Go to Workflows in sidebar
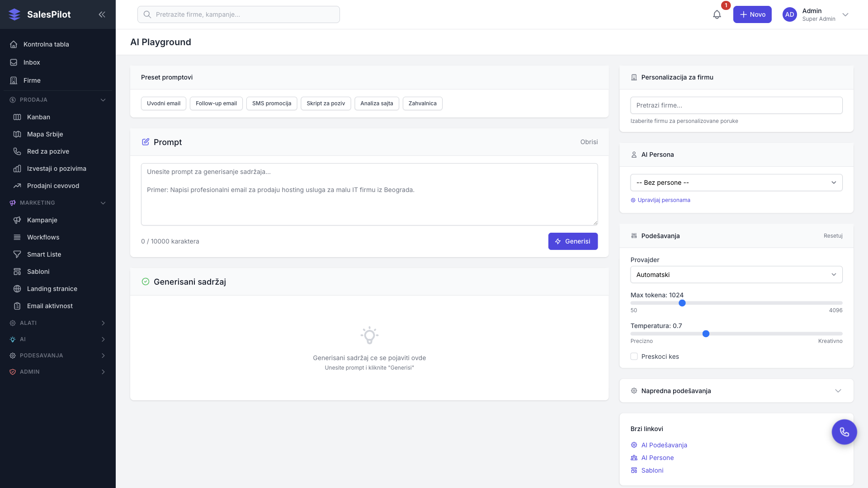 click(x=43, y=237)
